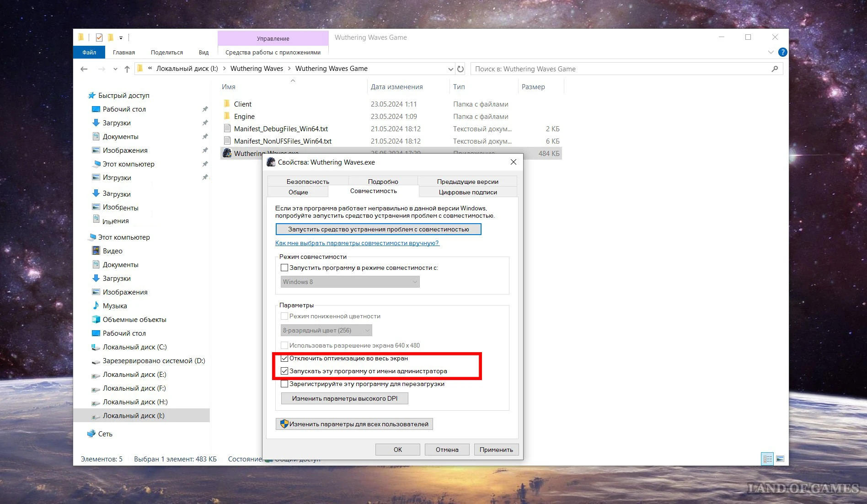Click Запустить средство устранения проблем с совместимостью
This screenshot has width=867, height=504.
[x=379, y=229]
